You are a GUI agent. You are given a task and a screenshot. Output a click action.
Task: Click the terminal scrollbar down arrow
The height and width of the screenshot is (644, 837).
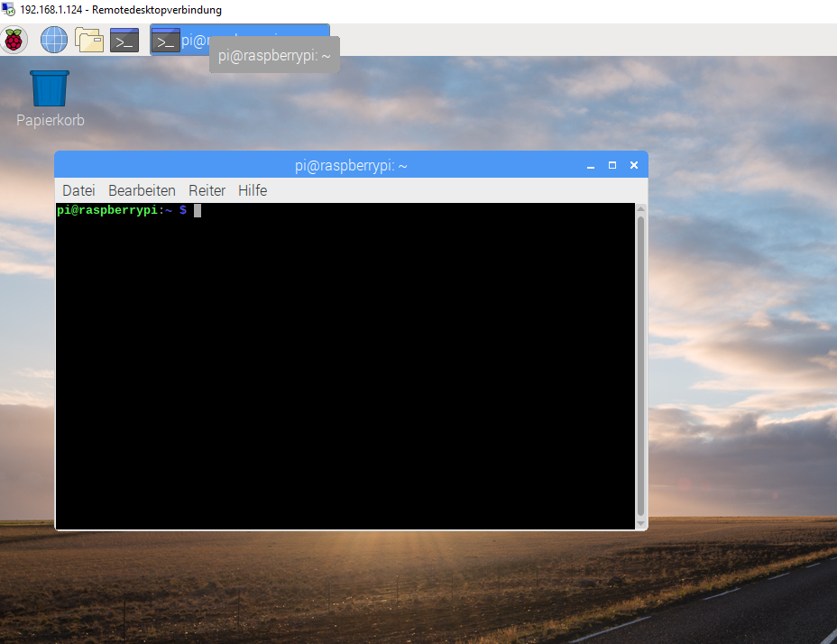[x=641, y=523]
